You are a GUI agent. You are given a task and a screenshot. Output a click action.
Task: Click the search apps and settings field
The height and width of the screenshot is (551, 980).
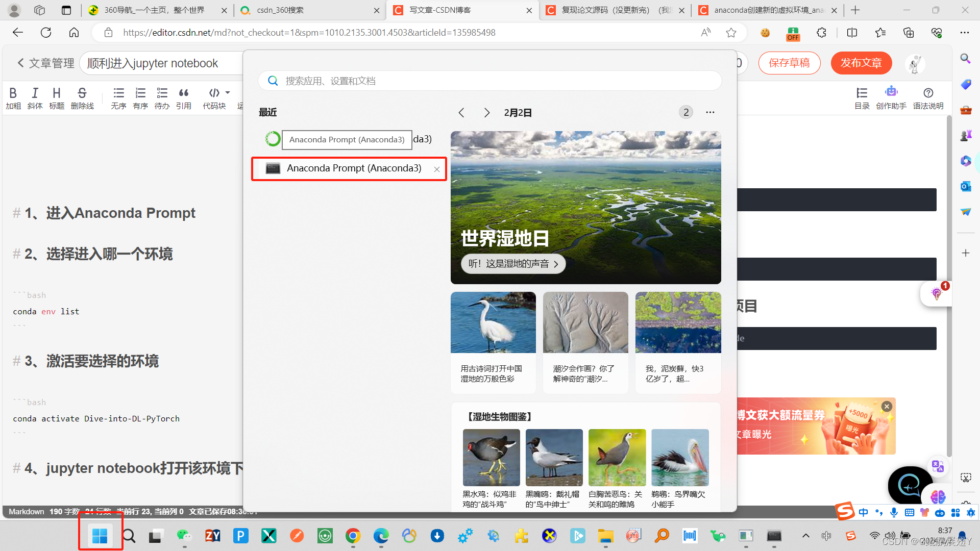[490, 81]
